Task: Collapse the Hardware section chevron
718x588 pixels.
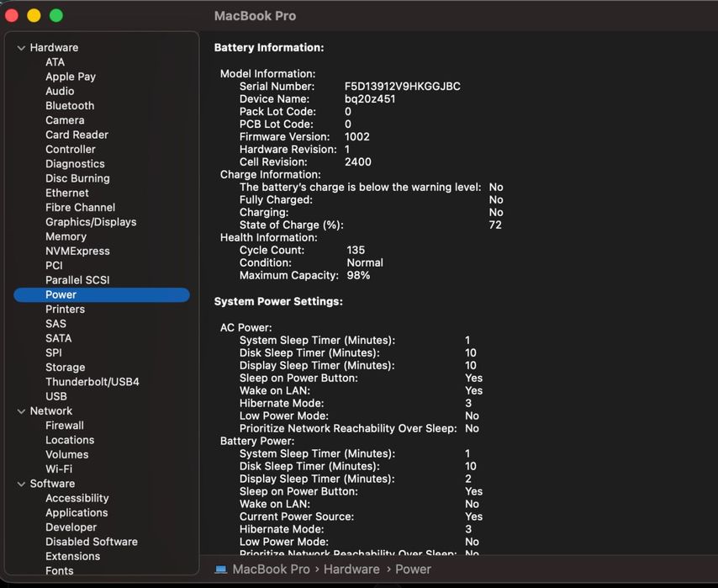Action: pyautogui.click(x=21, y=48)
